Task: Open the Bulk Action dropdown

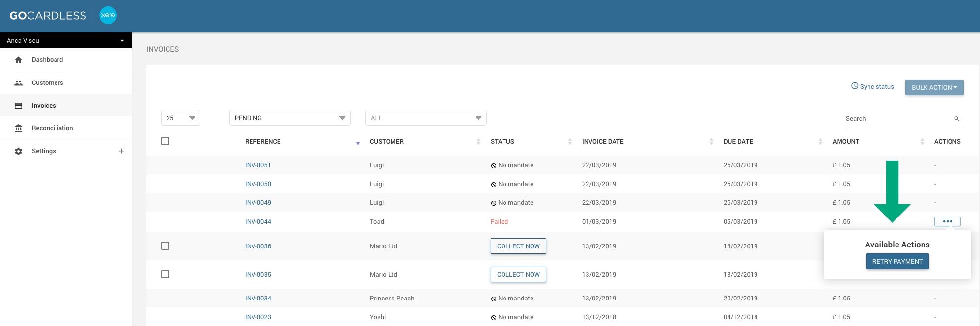Action: click(x=934, y=87)
